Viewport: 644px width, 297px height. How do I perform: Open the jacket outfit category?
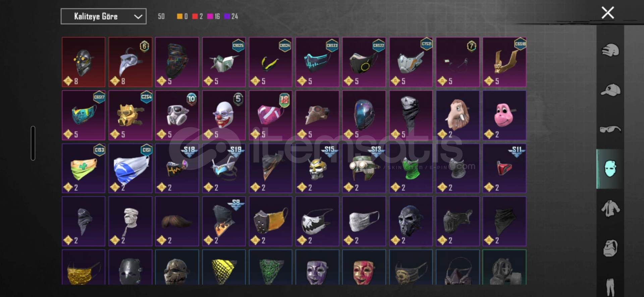pos(610,209)
